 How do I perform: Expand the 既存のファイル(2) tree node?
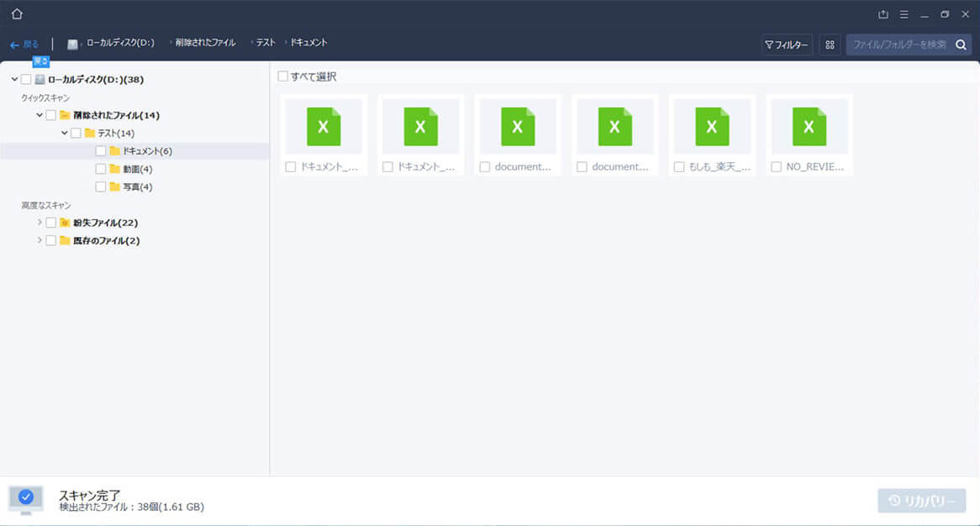click(39, 240)
